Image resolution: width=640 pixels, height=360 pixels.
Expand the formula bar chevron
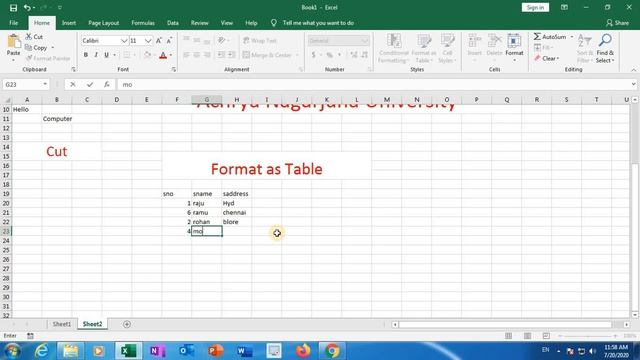[x=633, y=84]
